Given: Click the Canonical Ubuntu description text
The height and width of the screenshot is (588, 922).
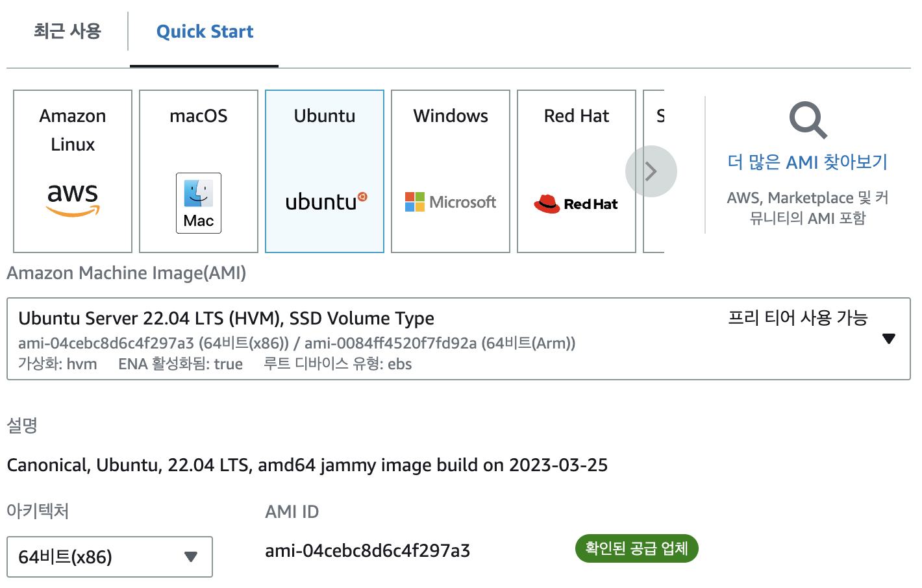Looking at the screenshot, I should [x=307, y=465].
